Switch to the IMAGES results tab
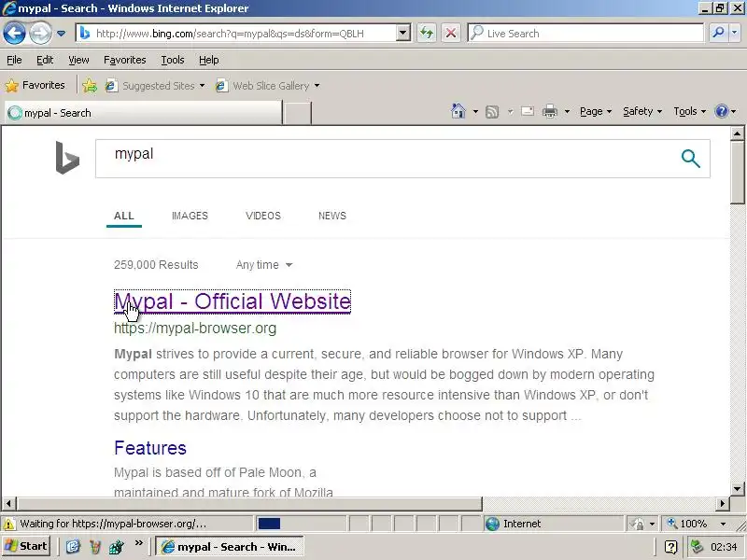Screen dimensions: 747x560 click(190, 216)
